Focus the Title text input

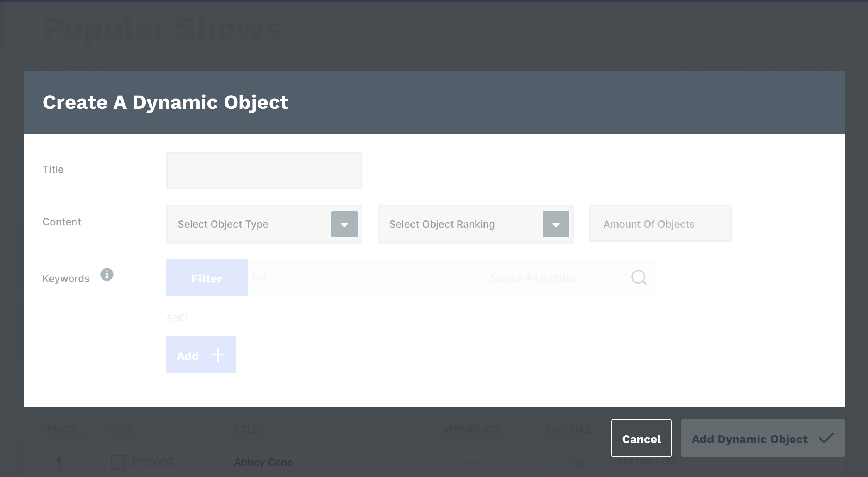[x=264, y=171]
